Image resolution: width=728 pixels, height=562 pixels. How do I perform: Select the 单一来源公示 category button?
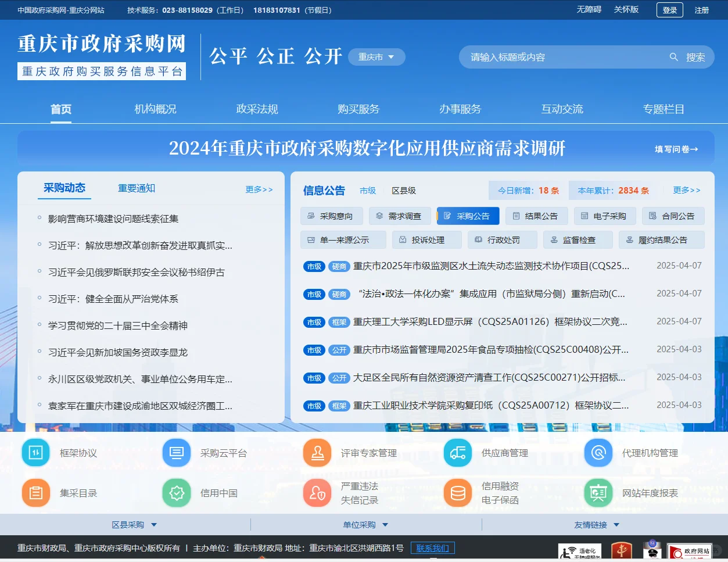point(343,240)
